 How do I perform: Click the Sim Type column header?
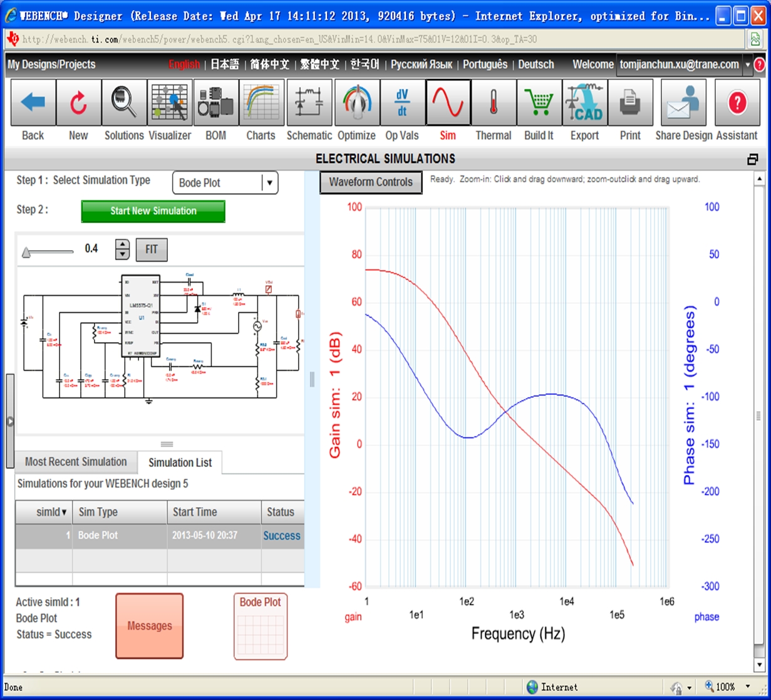coord(120,512)
